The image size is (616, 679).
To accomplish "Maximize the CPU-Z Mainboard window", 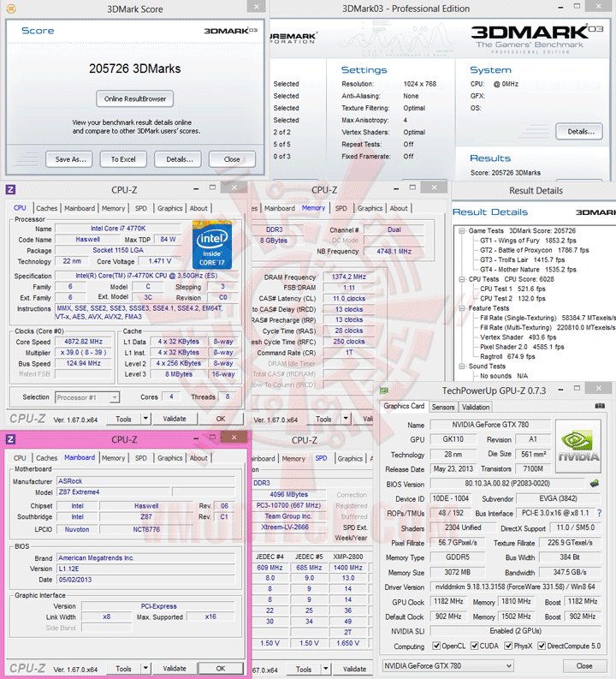I will [212, 437].
